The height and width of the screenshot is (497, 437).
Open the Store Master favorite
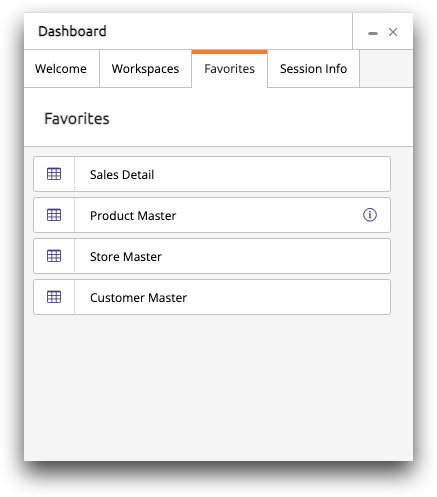(x=212, y=256)
